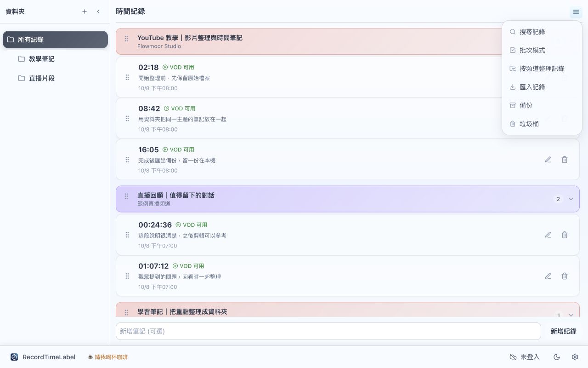Open settings gear icon
588x368 pixels.
coord(575,357)
